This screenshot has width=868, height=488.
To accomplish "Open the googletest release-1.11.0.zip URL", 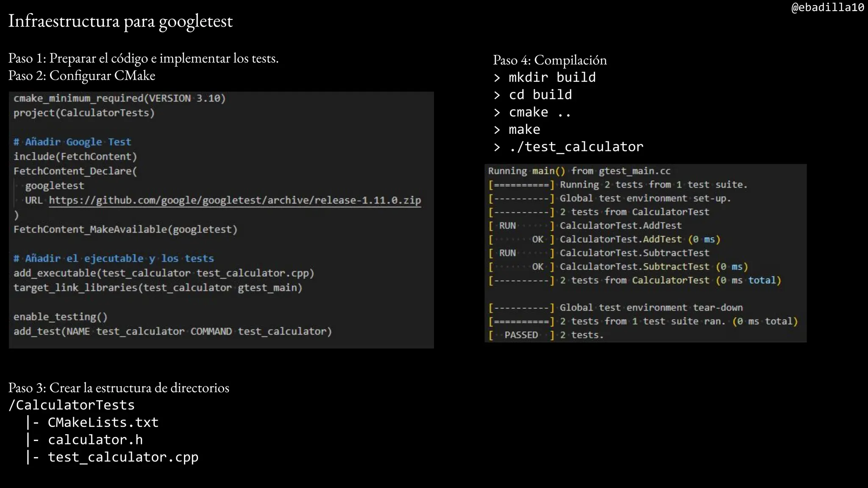I will point(235,200).
